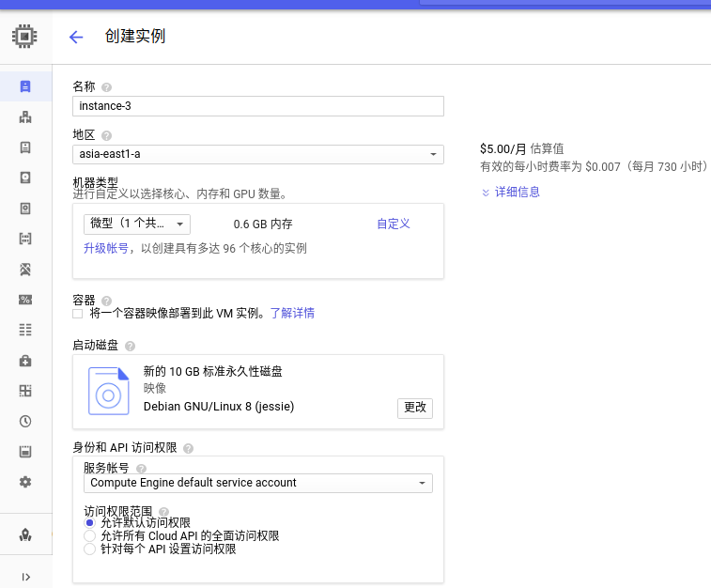The width and height of the screenshot is (711, 588).
Task: Click the 自定义 machine type link
Action: click(x=393, y=224)
